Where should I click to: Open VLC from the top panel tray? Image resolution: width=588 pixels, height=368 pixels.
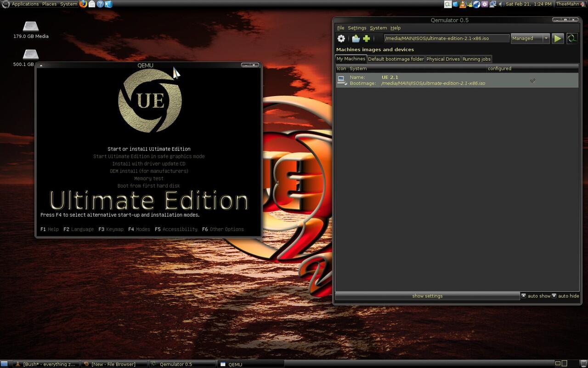pyautogui.click(x=462, y=4)
